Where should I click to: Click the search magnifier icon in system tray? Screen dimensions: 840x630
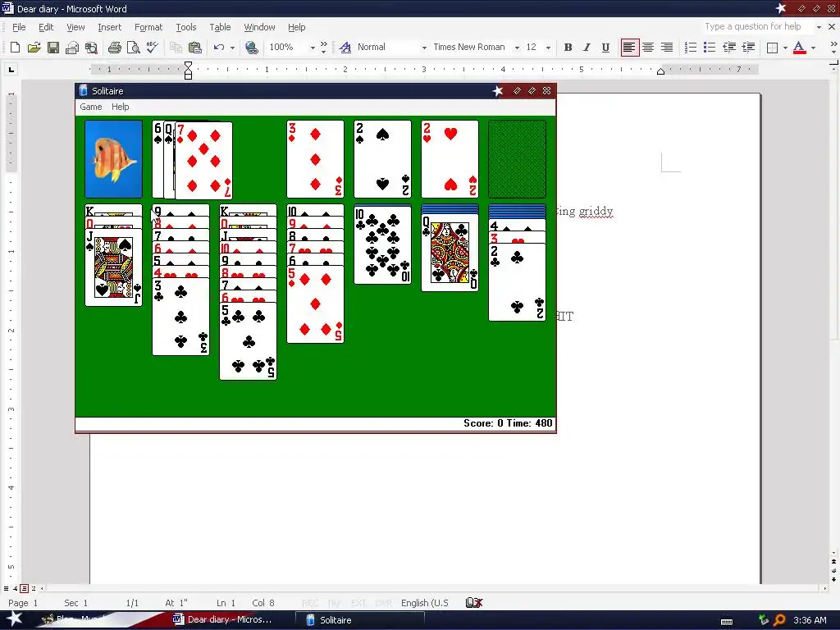coord(779,620)
